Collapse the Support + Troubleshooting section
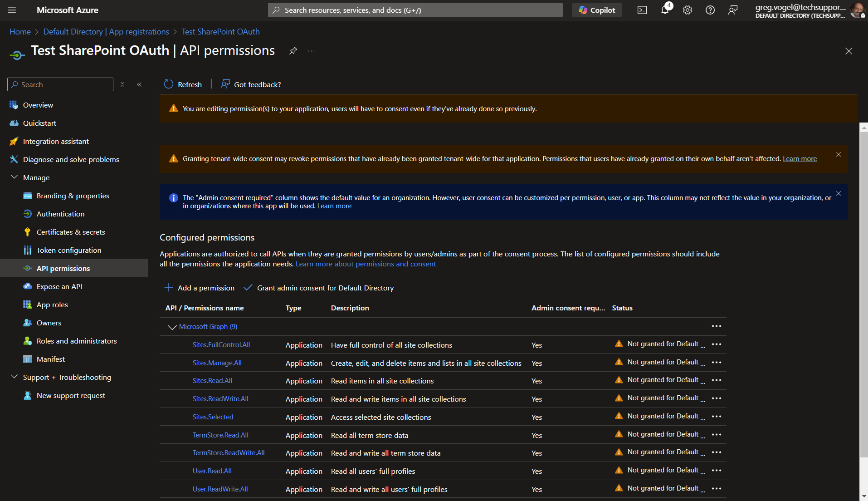 [14, 377]
